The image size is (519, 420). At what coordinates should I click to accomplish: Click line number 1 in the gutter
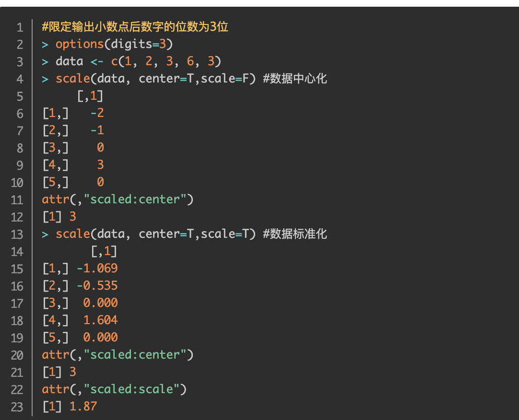point(20,27)
